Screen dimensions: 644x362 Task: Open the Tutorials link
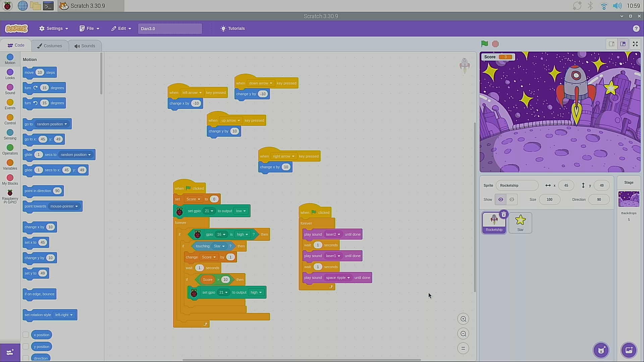point(232,28)
